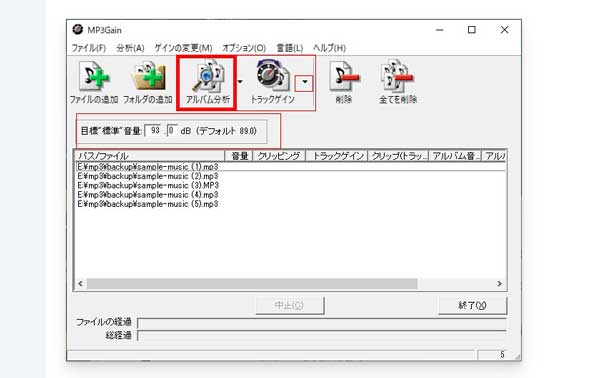The image size is (600, 378).
Task: Open the 分析(A) menu
Action: [130, 48]
